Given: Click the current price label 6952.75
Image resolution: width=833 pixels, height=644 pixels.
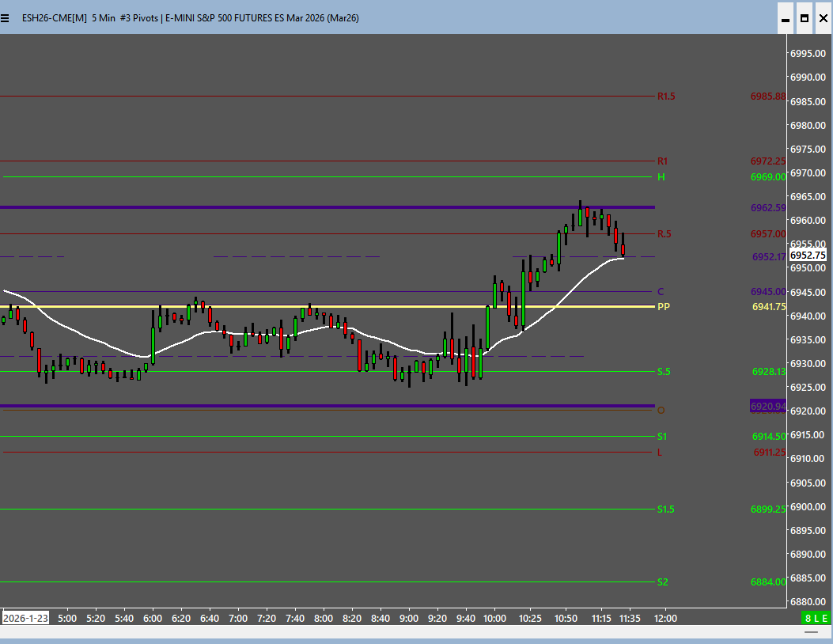Looking at the screenshot, I should click(808, 256).
